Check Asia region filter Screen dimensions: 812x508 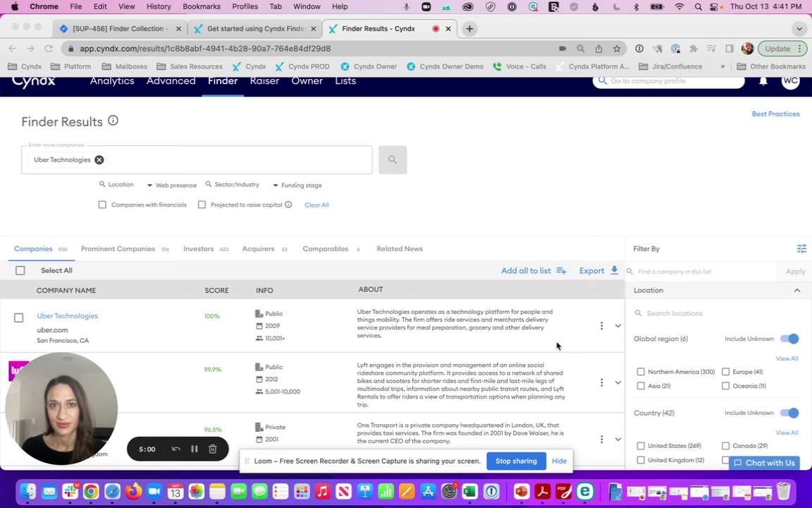tap(641, 386)
